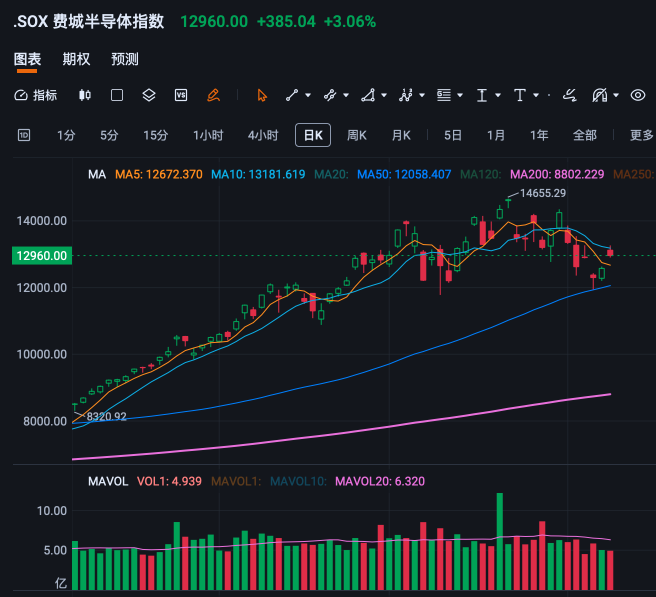
Task: Enable the dimmed MAVOL10 line
Action: pos(298,481)
